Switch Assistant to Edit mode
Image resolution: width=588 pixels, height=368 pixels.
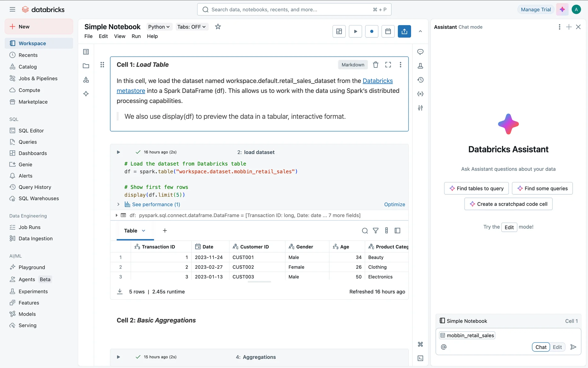coord(557,347)
